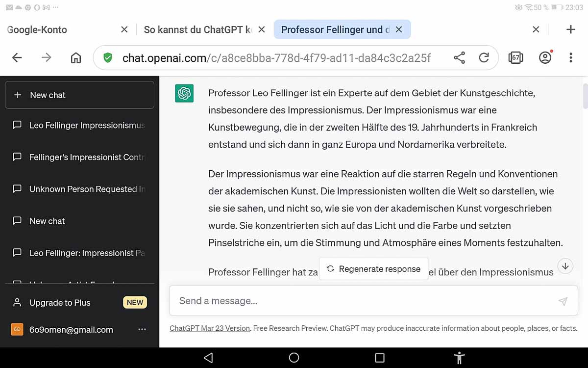588x368 pixels.
Task: Jump to bottom with down-arrow button
Action: (565, 266)
